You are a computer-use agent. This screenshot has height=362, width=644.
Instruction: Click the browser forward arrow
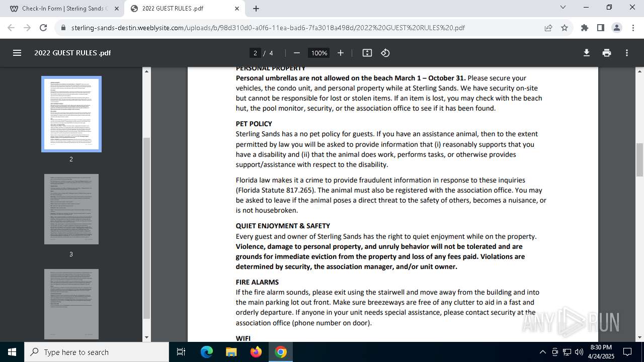(27, 28)
